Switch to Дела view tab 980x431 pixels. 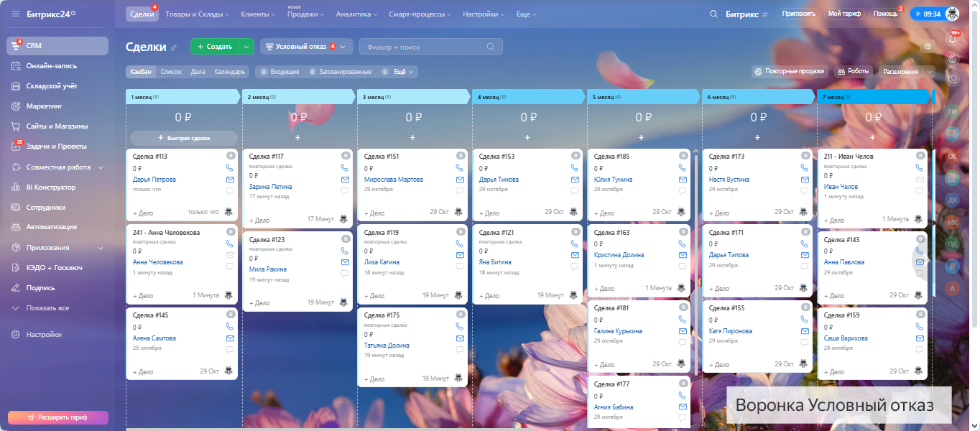click(198, 72)
